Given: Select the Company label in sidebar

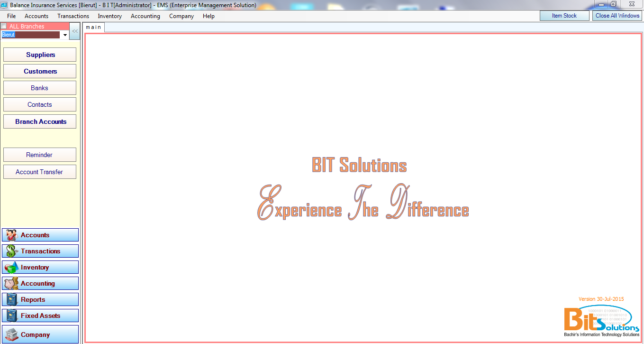Looking at the screenshot, I should click(36, 335).
